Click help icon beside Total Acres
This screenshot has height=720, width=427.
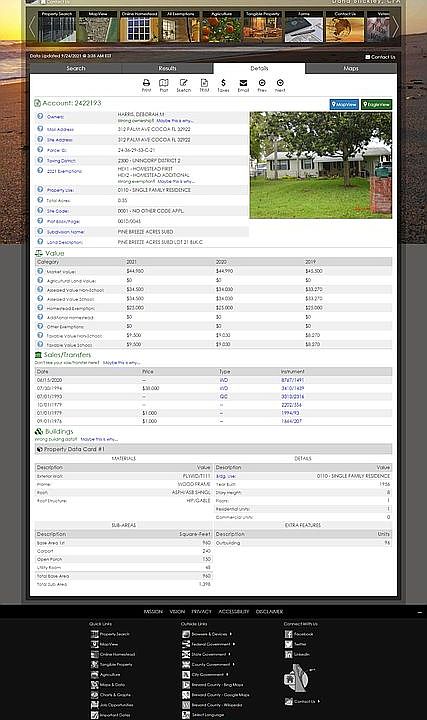[x=40, y=200]
